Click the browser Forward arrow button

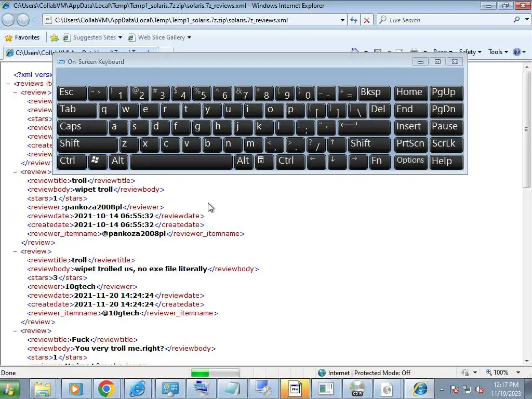click(23, 20)
